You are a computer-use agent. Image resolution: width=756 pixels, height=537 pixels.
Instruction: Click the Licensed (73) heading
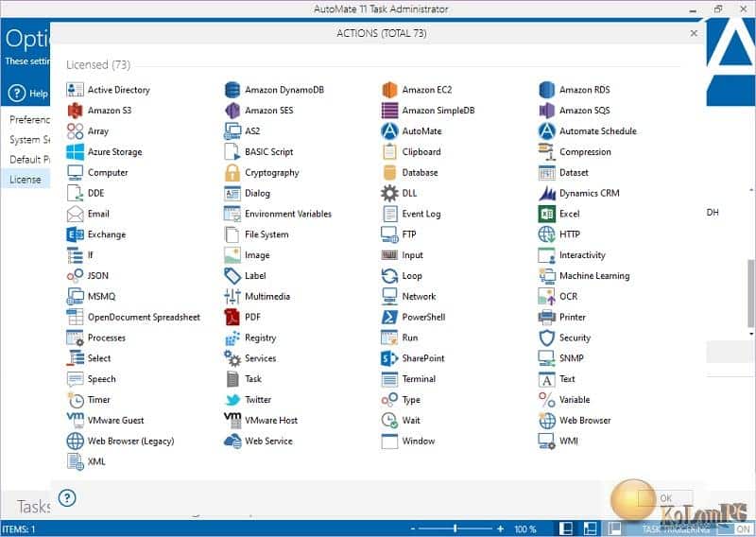point(98,64)
